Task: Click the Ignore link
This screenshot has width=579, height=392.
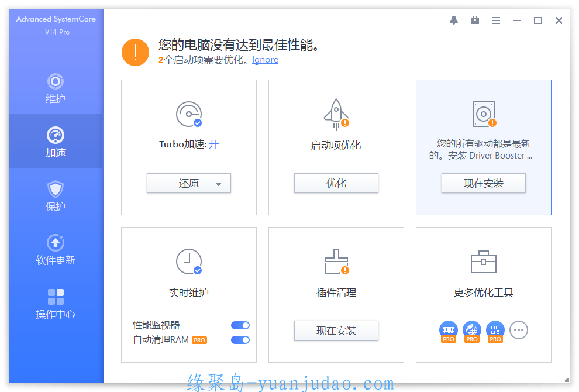Action: 265,60
